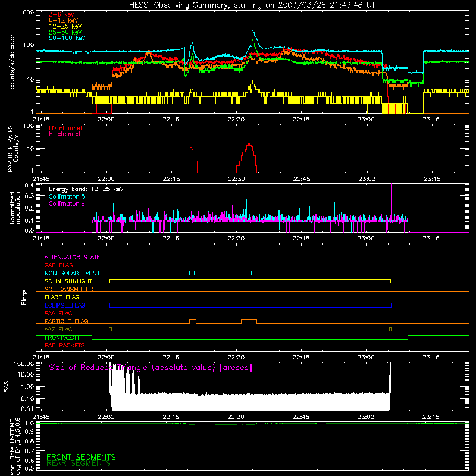This screenshot has width=476, height=476.
Task: Click the FRONTS_OFF flag label
Action: pyautogui.click(x=62, y=337)
